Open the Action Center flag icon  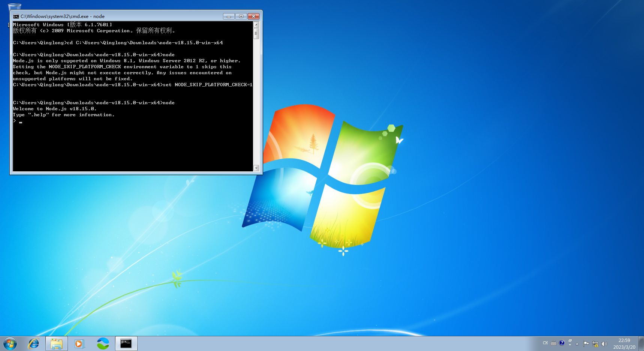[x=586, y=343]
